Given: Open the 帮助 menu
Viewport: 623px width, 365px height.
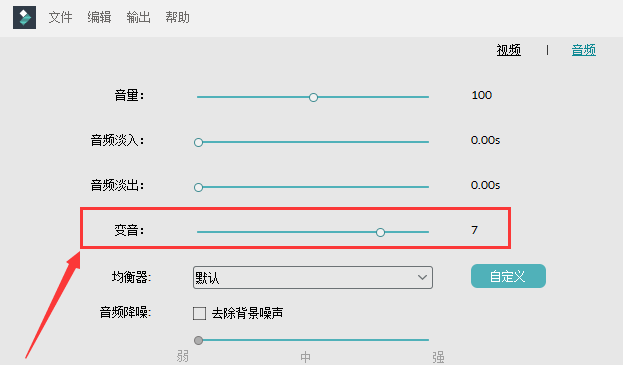Looking at the screenshot, I should (177, 17).
